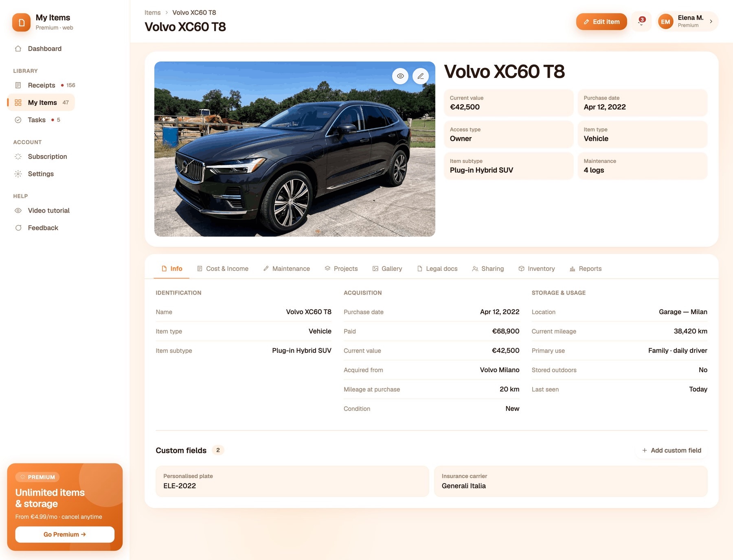
Task: Switch to the Cost & Income tab
Action: (x=223, y=269)
